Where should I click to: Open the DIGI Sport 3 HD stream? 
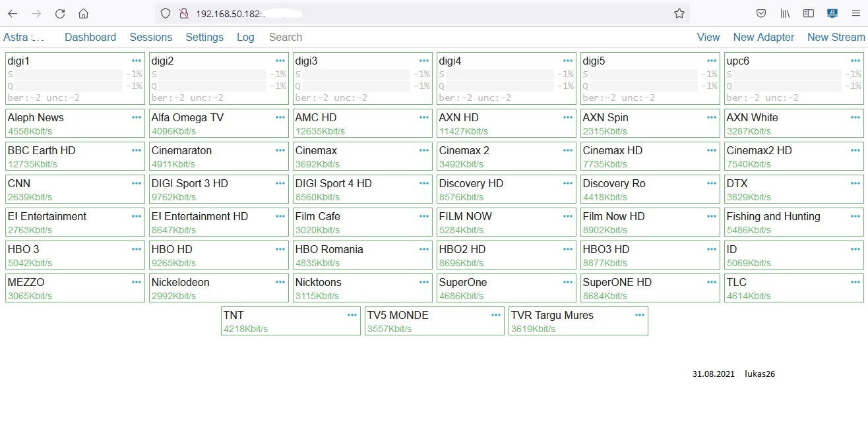[x=219, y=189]
